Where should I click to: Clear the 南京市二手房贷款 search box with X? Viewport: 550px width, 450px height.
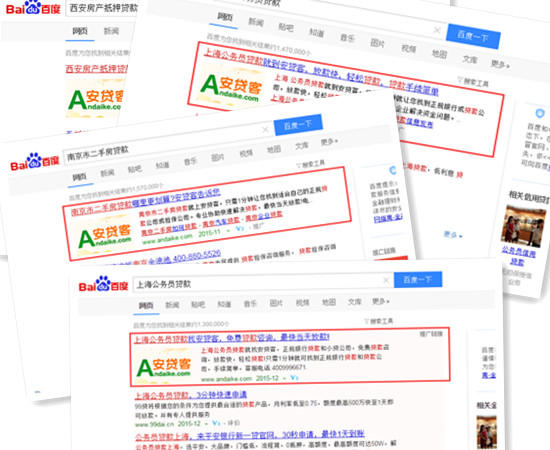pos(265,129)
